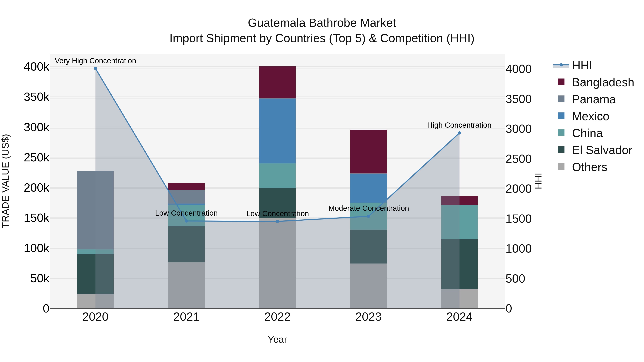Click the Bangladesh segment of 2022 bar
Viewport: 644px width, 362px height.
(x=277, y=82)
